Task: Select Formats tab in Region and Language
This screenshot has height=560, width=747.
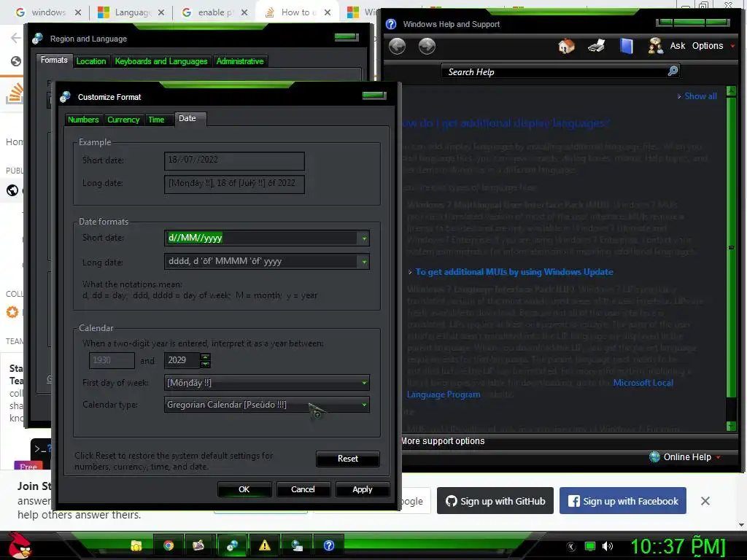Action: (x=54, y=60)
